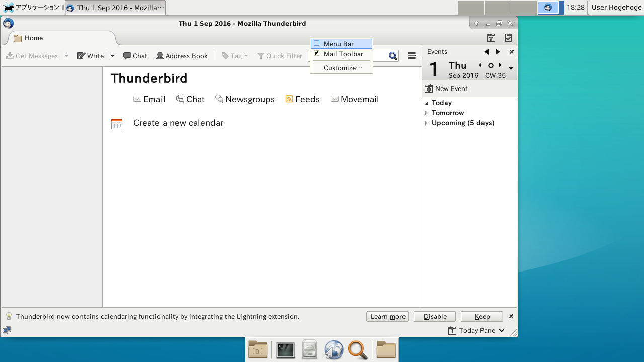Open application finder magnifier dock icon
This screenshot has height=362, width=644.
point(358,350)
